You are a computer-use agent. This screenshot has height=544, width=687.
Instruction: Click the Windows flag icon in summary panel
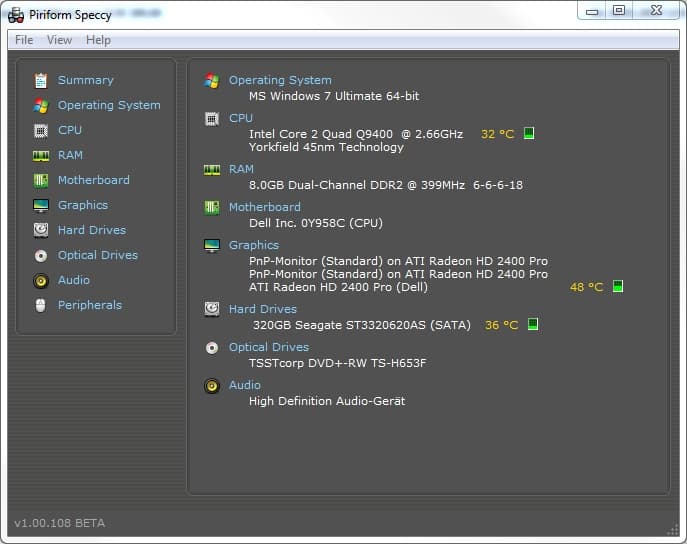point(212,81)
